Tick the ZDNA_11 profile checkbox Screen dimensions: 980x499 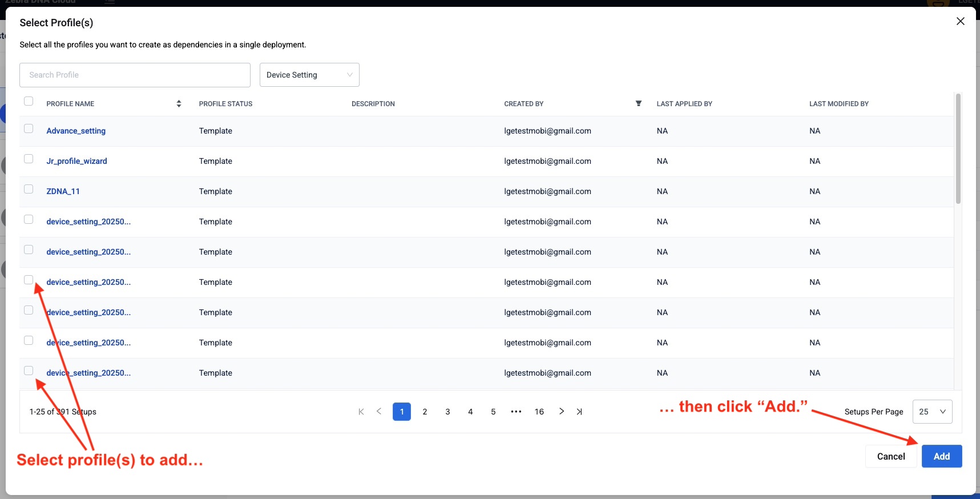click(29, 190)
